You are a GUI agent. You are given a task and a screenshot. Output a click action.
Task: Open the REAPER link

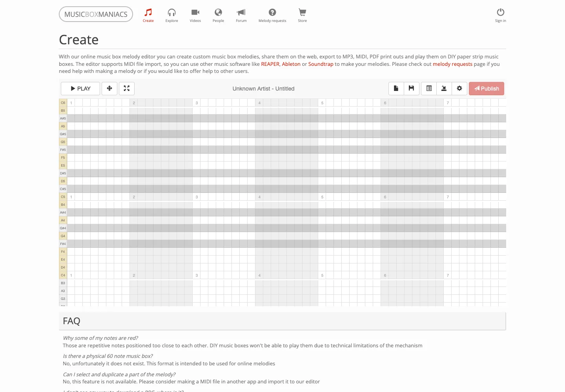[x=270, y=64]
